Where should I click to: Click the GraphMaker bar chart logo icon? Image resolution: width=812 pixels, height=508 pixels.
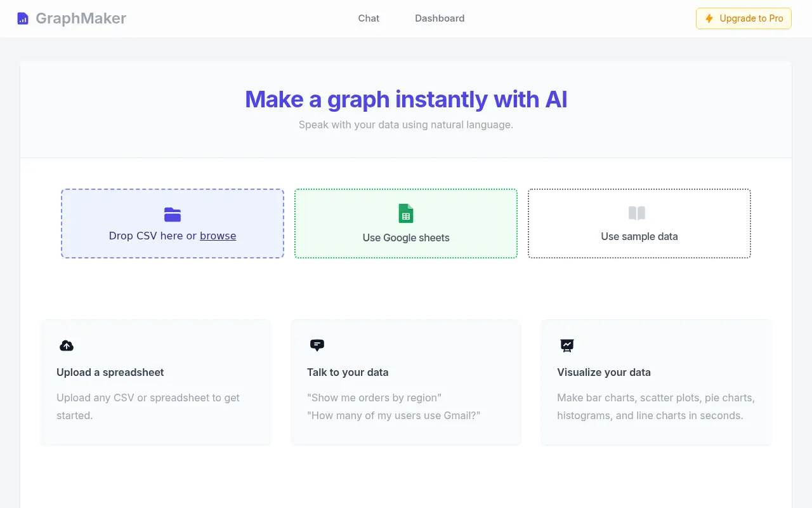pos(24,18)
